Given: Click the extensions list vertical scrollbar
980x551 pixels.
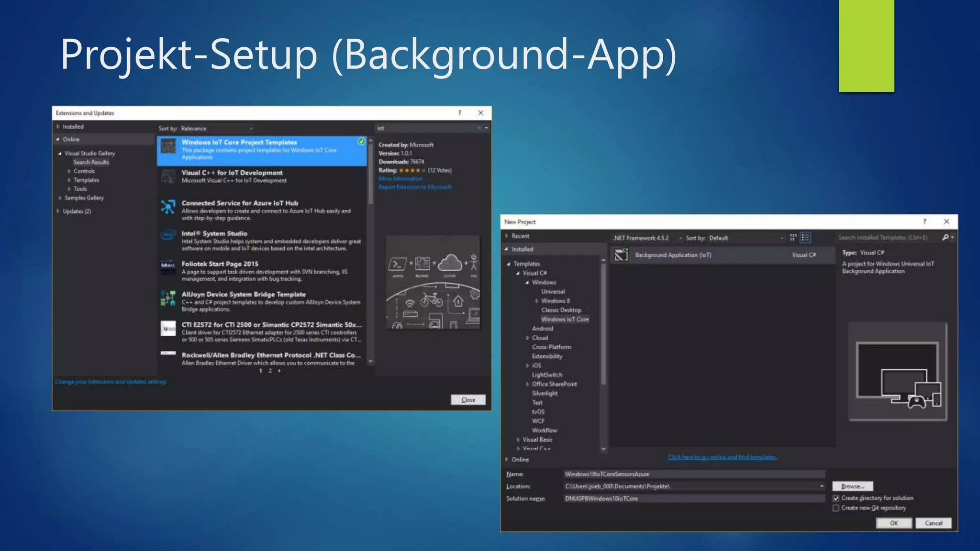Looking at the screenshot, I should [370, 251].
